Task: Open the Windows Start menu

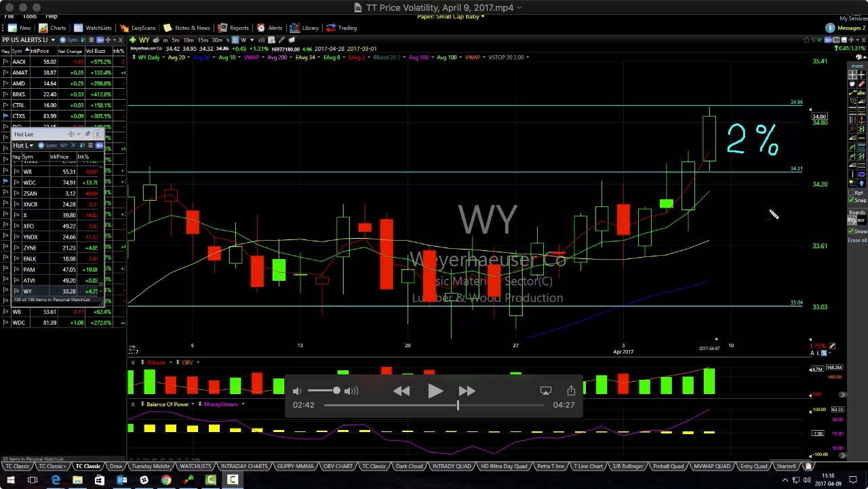Action: [10, 481]
